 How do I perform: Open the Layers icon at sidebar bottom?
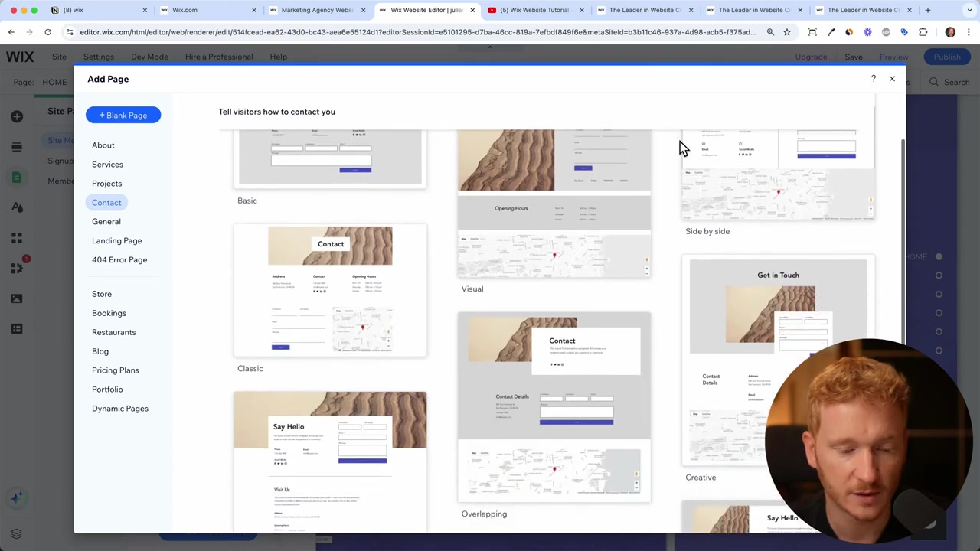[x=17, y=533]
